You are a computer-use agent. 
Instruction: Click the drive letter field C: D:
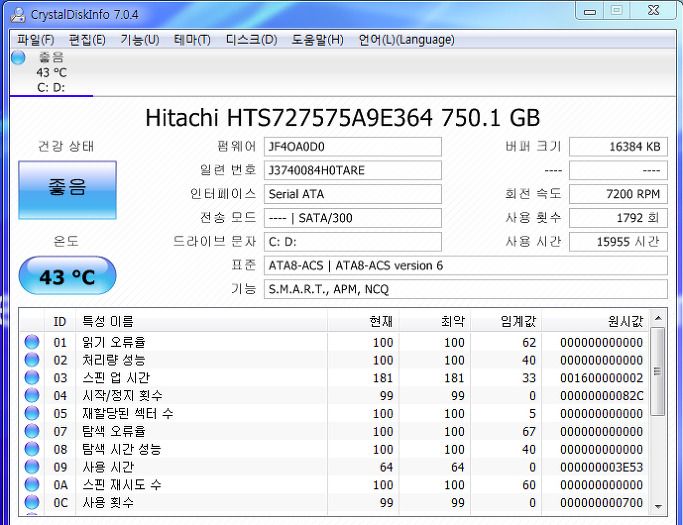click(352, 242)
